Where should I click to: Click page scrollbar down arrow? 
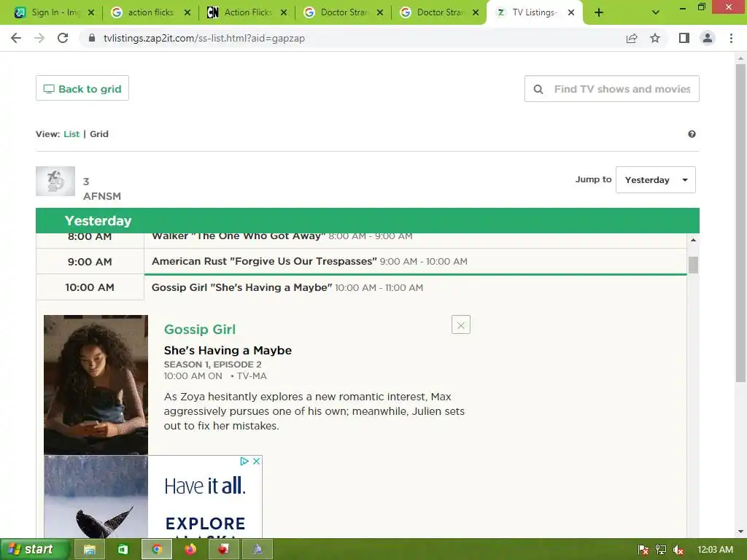tap(740, 532)
